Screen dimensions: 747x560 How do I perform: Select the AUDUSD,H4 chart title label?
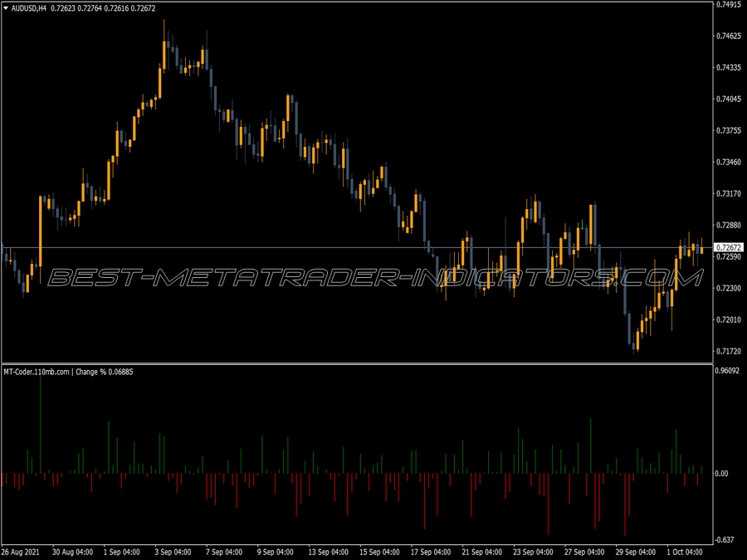tap(29, 7)
